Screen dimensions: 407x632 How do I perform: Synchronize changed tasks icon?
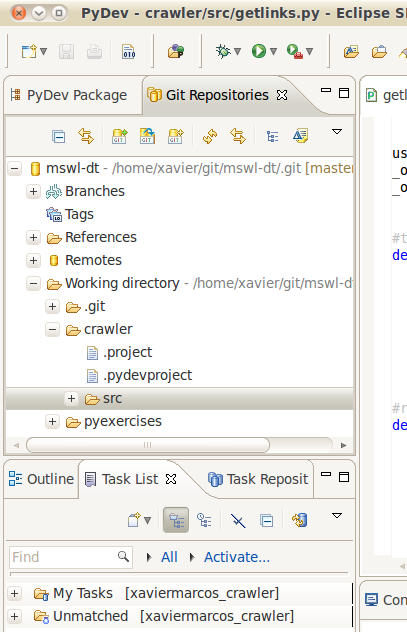(300, 520)
